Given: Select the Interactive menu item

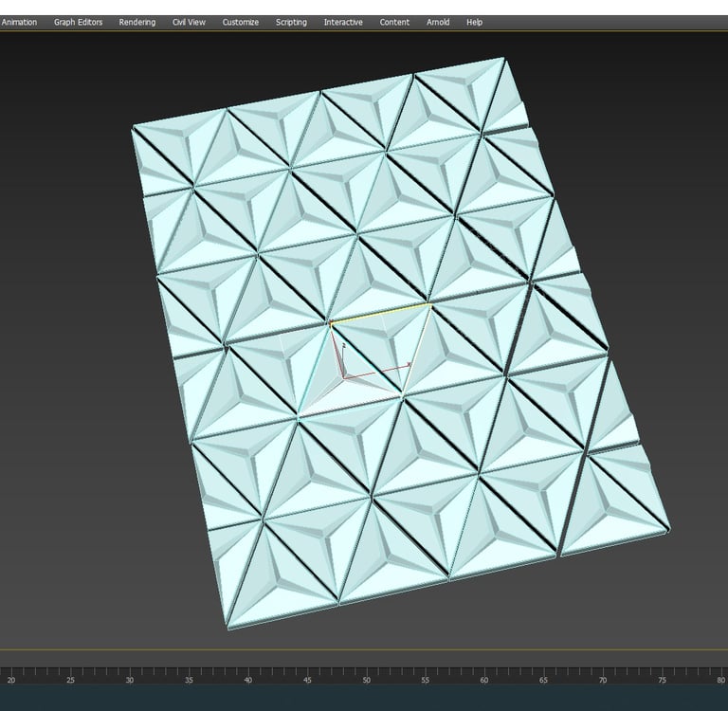Looking at the screenshot, I should click(343, 22).
